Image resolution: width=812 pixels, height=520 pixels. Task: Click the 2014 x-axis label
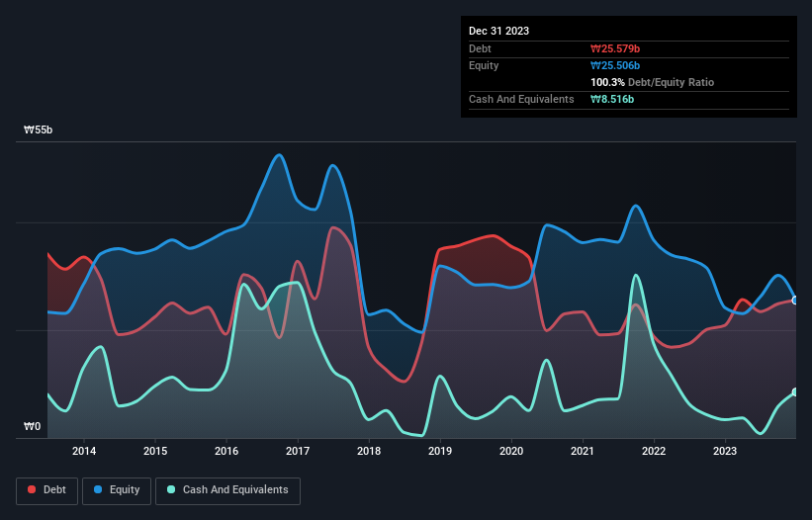tap(84, 451)
